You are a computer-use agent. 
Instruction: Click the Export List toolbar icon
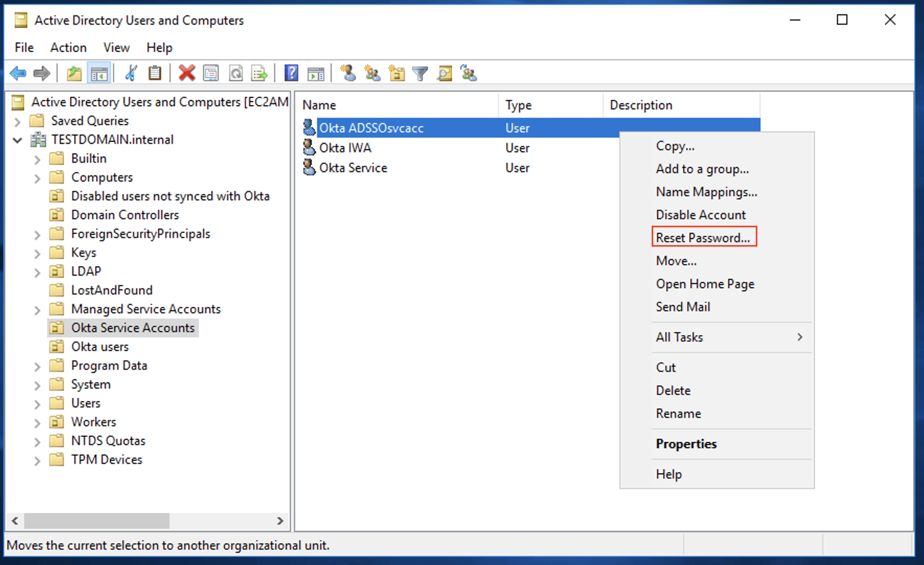(x=260, y=73)
